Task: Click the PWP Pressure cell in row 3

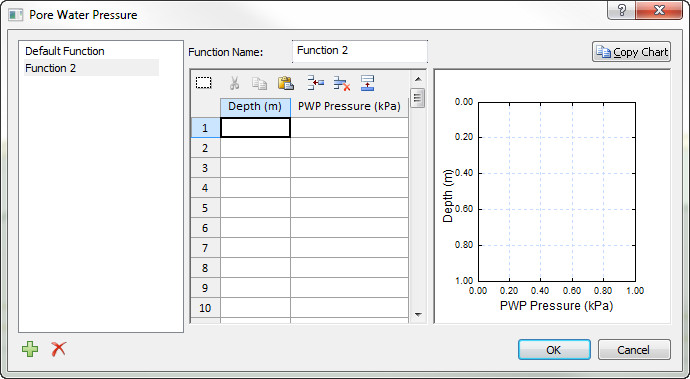Action: click(x=349, y=168)
